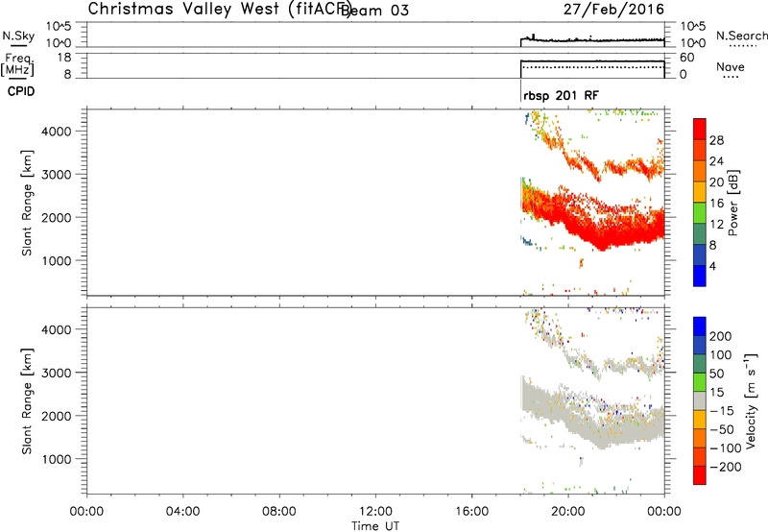This screenshot has height=532, width=768.
Task: Click the red swatch of Power colorbar
Action: (700, 129)
